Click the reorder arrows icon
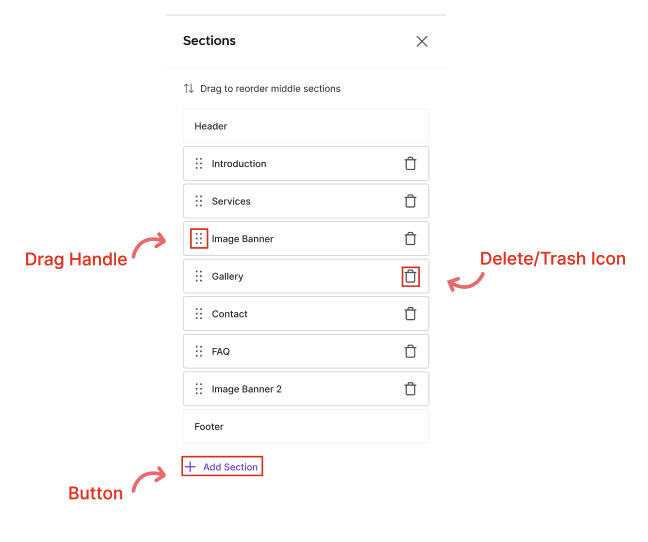Screen dimensions: 648x542 188,88
